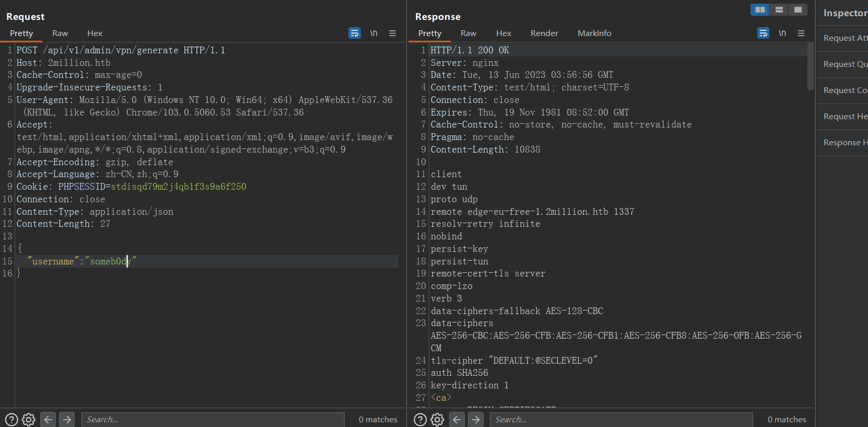The width and height of the screenshot is (868, 427).
Task: Toggle non-printable characters in Response panel
Action: [782, 33]
